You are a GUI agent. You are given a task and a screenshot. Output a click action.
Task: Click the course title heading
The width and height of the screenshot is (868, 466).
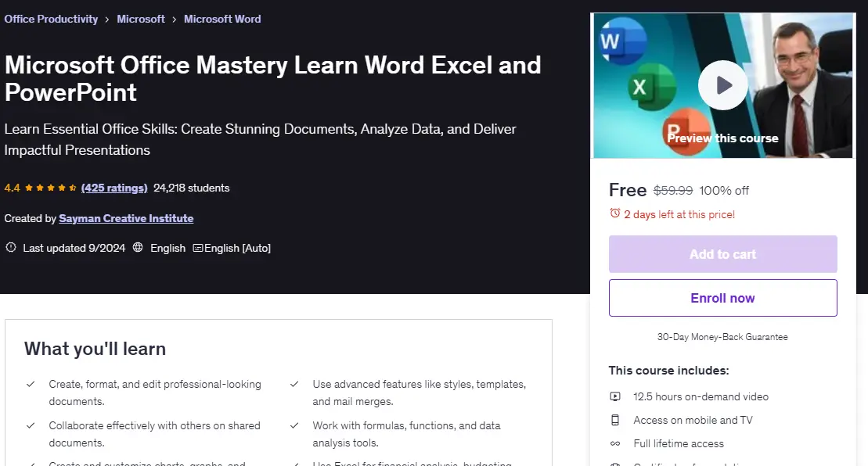[273, 78]
